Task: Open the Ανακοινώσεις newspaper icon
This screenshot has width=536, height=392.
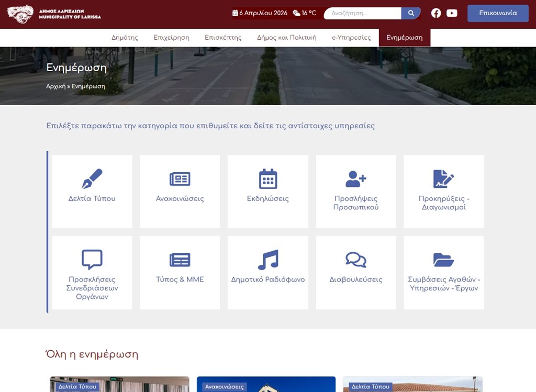Action: [x=180, y=179]
